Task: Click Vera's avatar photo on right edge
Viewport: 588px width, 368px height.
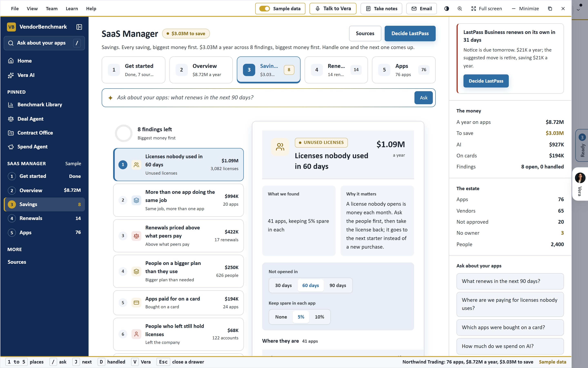Action: point(580,178)
